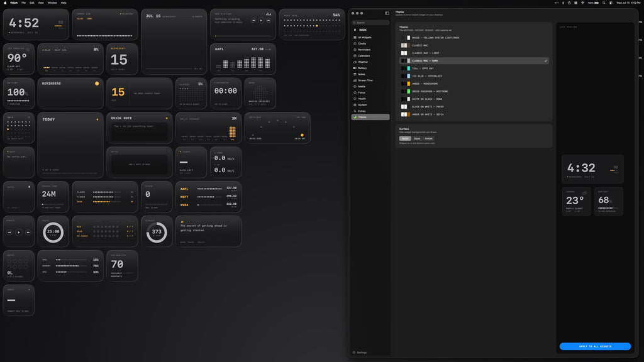Add an item with Today widget plus

pos(97,119)
